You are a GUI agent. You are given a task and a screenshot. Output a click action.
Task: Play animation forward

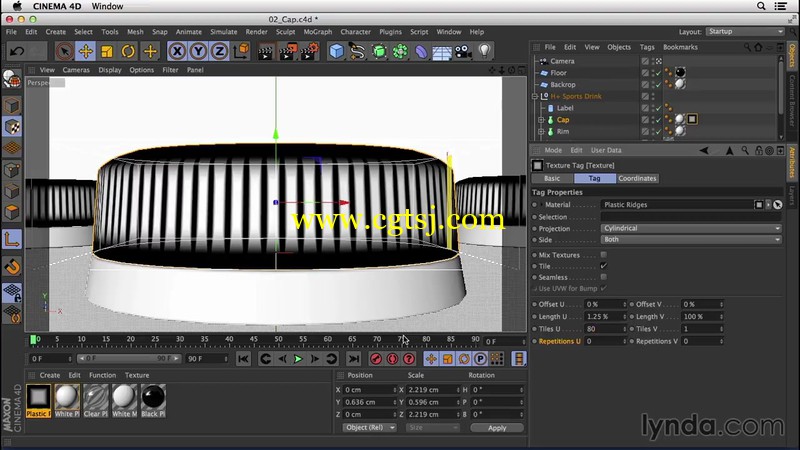pos(298,359)
